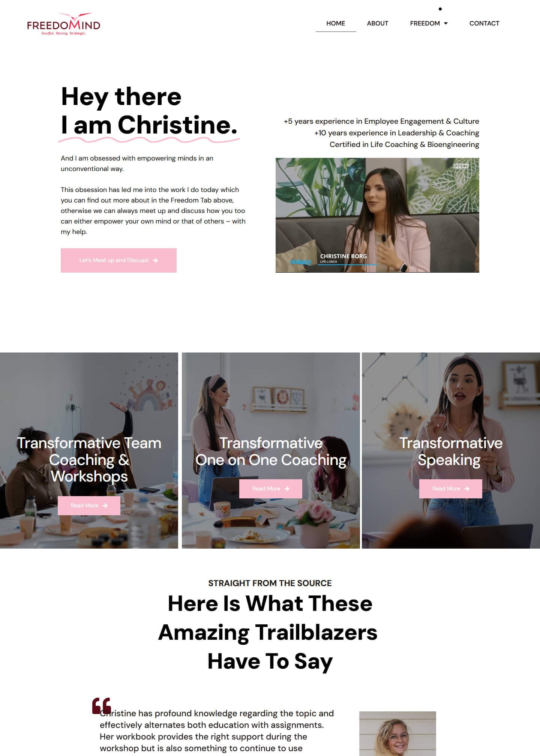Click the testimonial author's photo
The width and height of the screenshot is (540, 756).
point(397,733)
